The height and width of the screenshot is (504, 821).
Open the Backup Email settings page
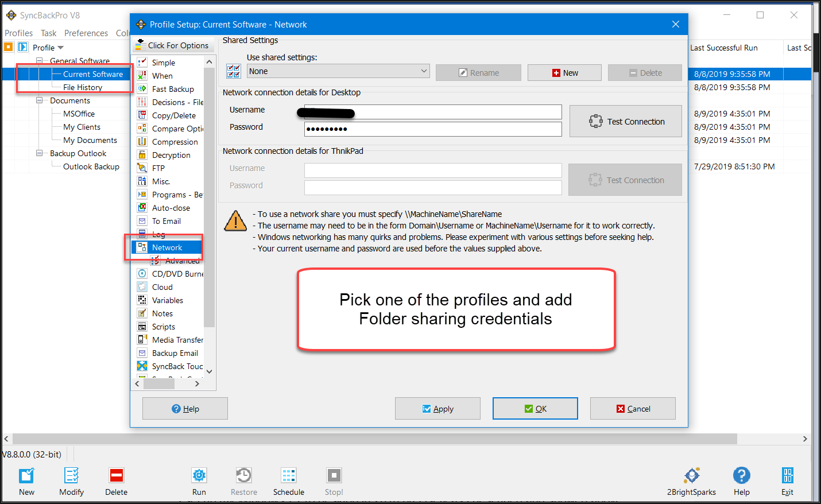click(175, 353)
